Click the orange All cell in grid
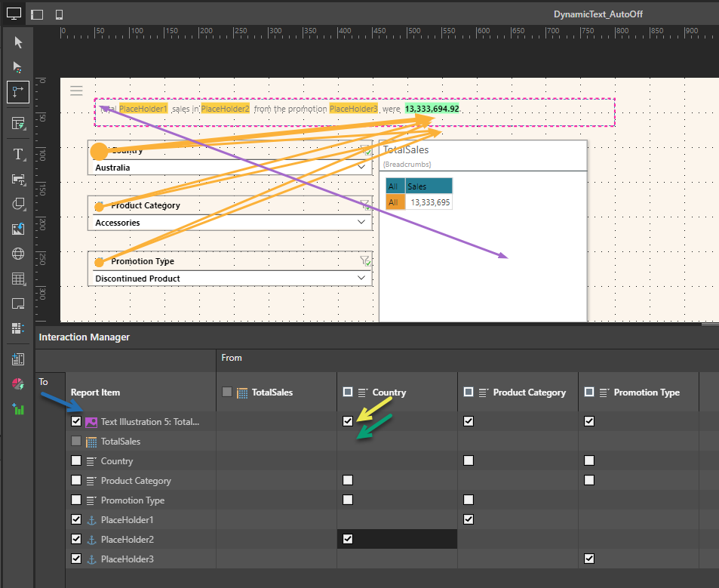The image size is (719, 588). coord(392,202)
